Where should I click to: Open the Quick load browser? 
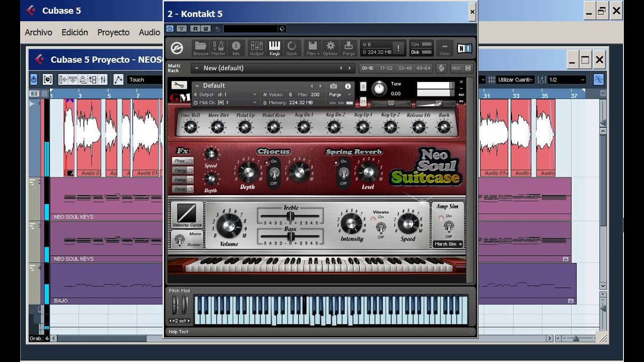pyautogui.click(x=292, y=48)
